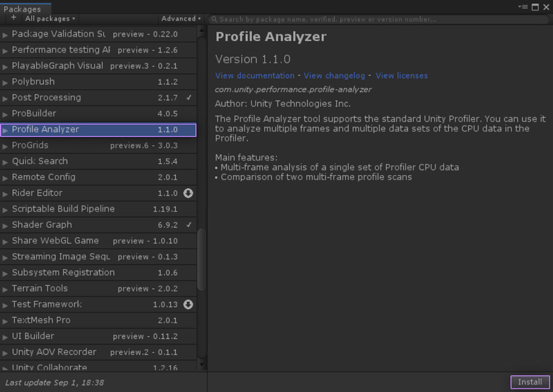Expand the ProBuilder package versions
This screenshot has width=553, height=392.
point(6,114)
